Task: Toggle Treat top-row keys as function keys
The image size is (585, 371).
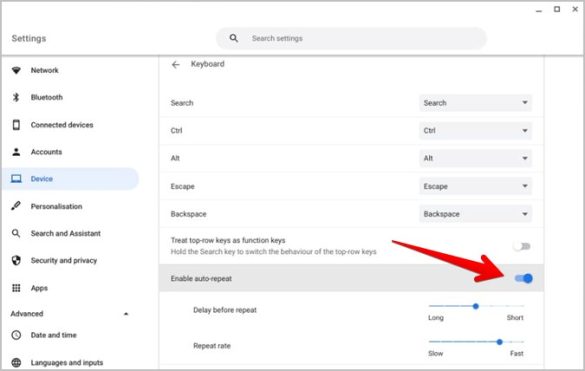Action: 522,246
